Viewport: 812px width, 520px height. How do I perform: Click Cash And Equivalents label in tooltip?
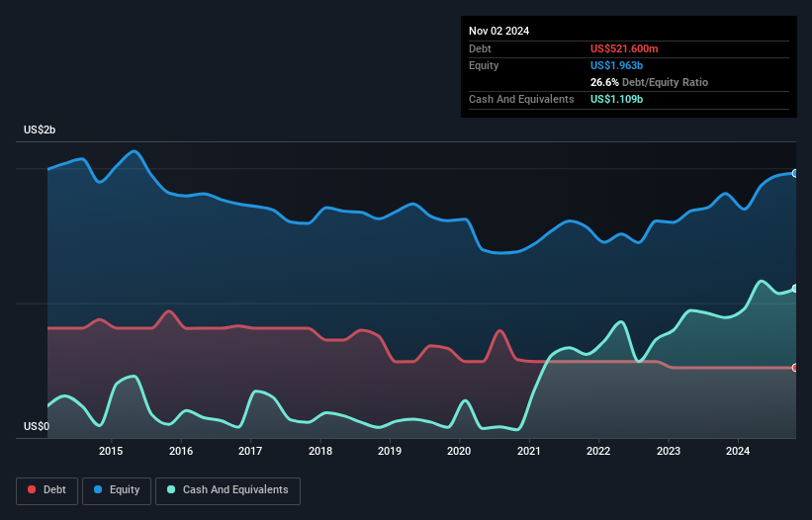(521, 99)
